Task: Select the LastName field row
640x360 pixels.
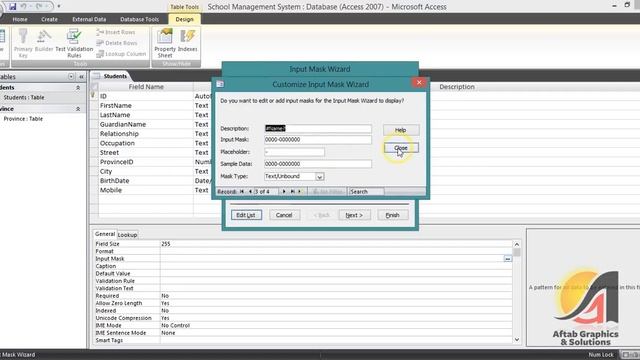Action: [x=115, y=115]
